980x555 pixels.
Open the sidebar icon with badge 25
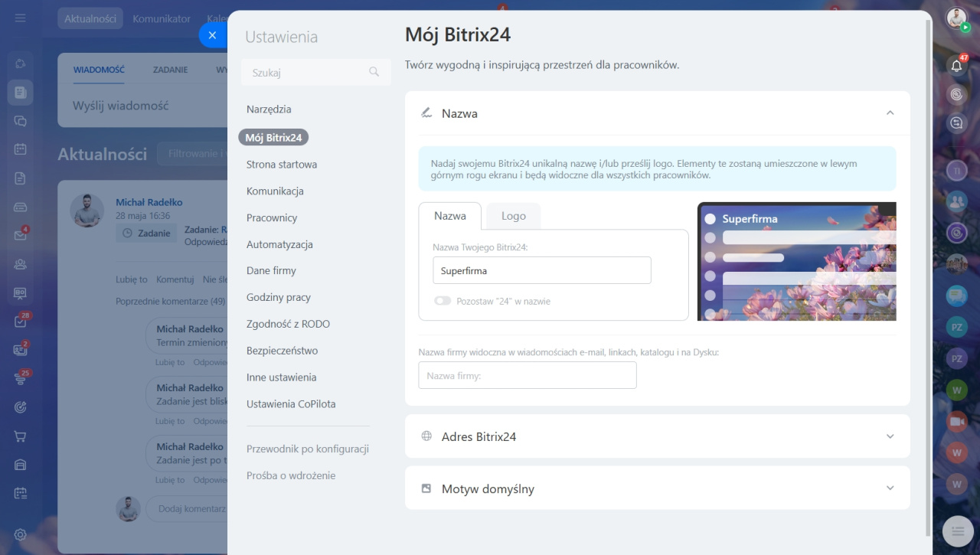coord(21,379)
